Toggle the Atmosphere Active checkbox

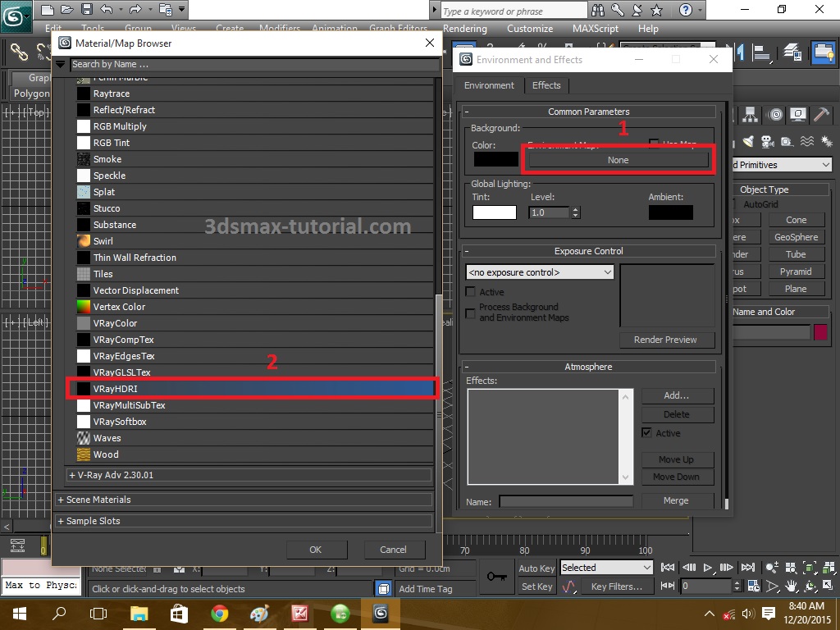click(646, 433)
